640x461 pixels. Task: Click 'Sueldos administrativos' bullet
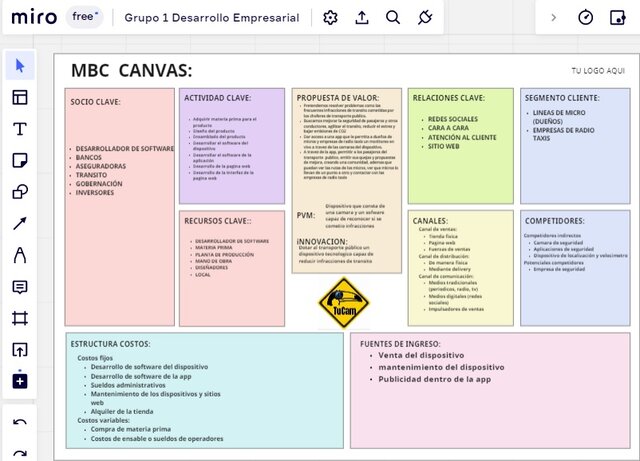coord(128,385)
